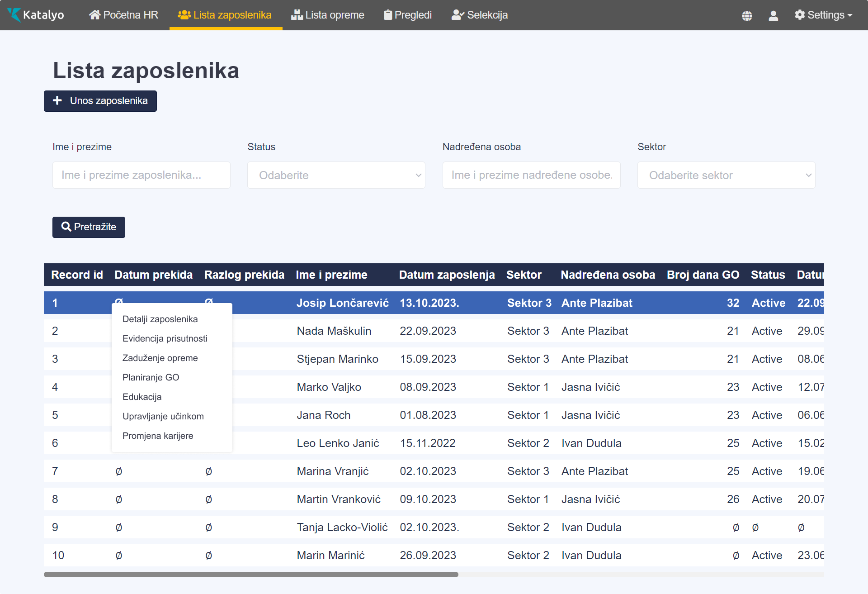868x594 pixels.
Task: Click the Lista opreme boxes icon
Action: (x=297, y=15)
